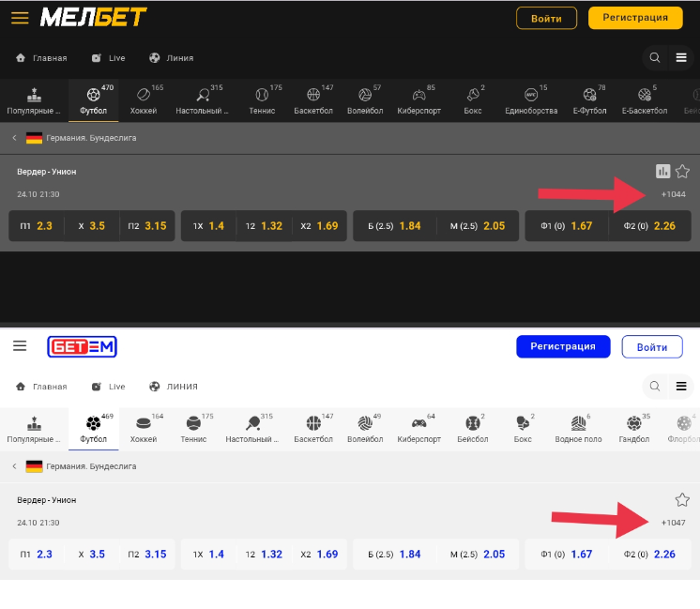Choose Киберспорт icon in Melbet sports bar
This screenshot has height=609, width=700.
[418, 100]
